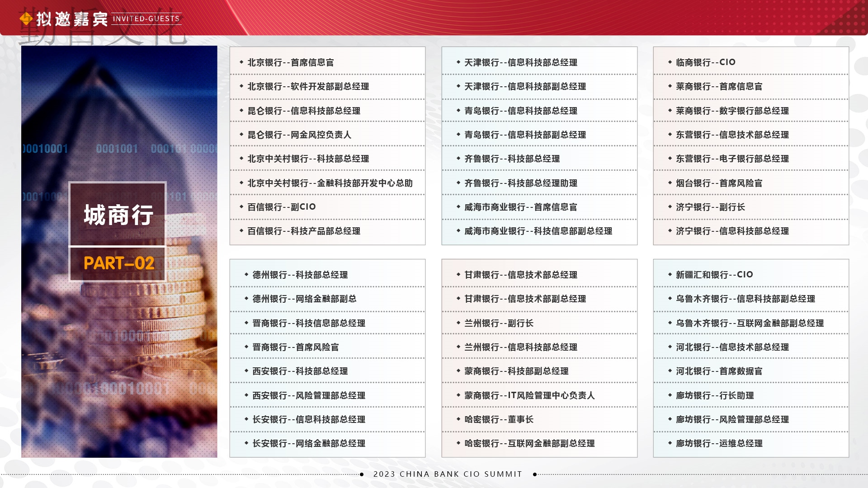Image resolution: width=868 pixels, height=488 pixels.
Task: Select 百信银行--副CIO entry
Action: [x=281, y=207]
